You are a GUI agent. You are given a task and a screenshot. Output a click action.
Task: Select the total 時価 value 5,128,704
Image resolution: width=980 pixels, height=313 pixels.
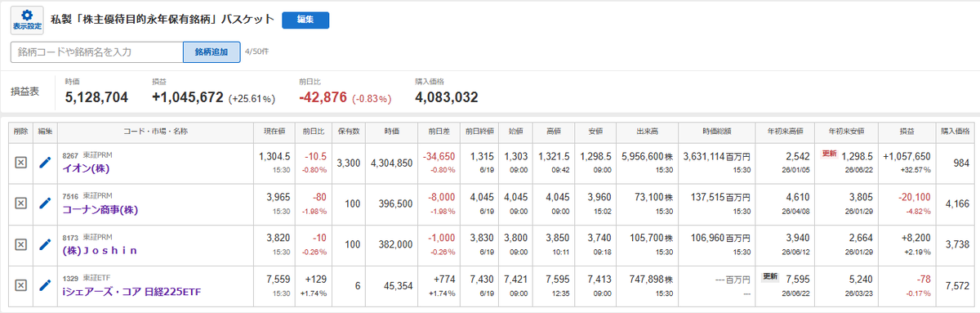(96, 97)
